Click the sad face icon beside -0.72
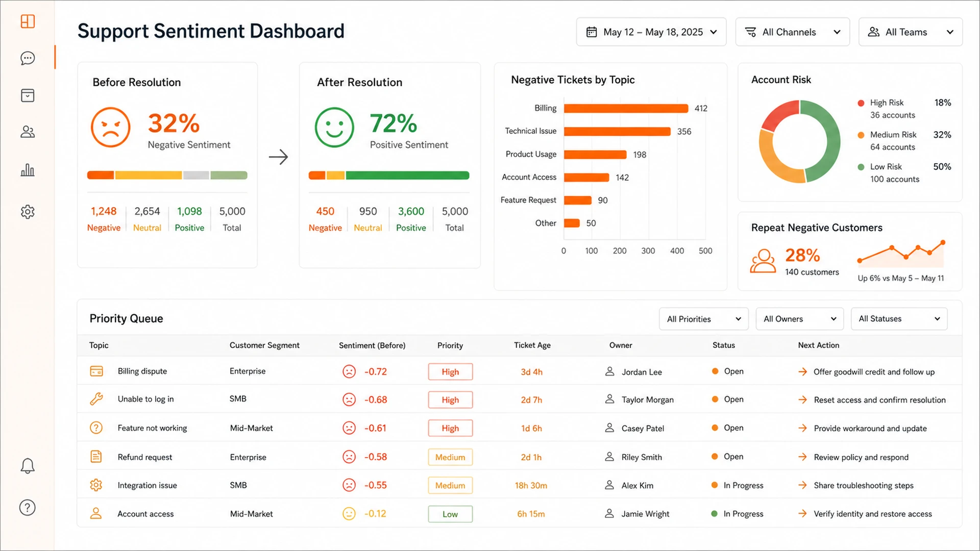Screen dimensions: 980x551 [x=349, y=371]
